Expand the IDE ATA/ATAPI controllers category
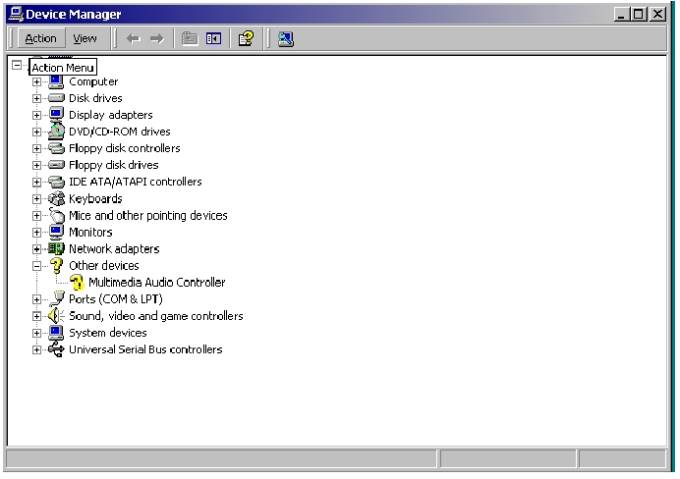Image resolution: width=680 pixels, height=479 pixels. pos(37,182)
